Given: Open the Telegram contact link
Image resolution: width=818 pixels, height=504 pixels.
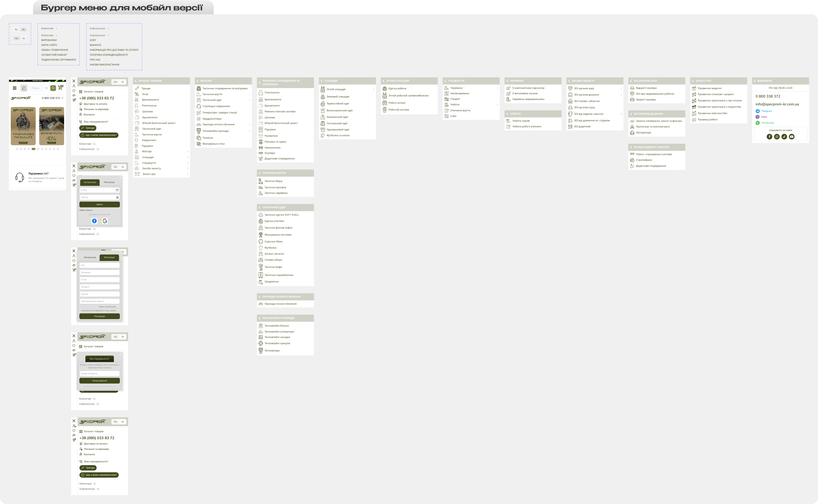Looking at the screenshot, I should [766, 111].
